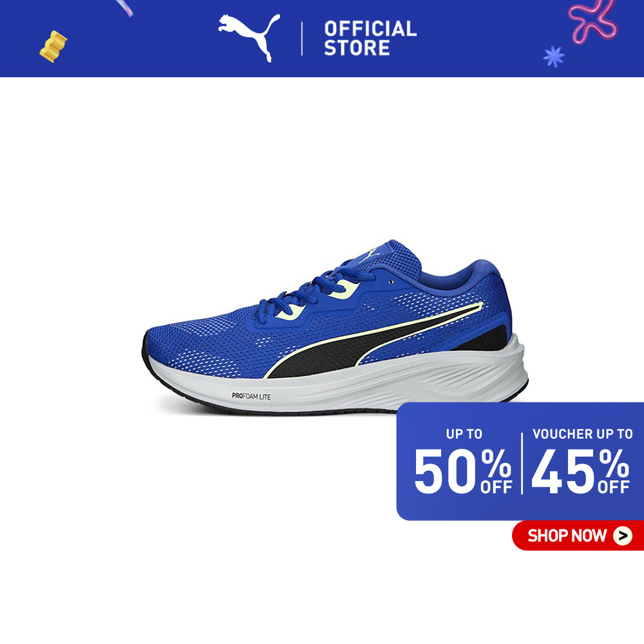Viewport: 644px width, 644px height.
Task: Click the purple ribbon streak in header
Action: [x=124, y=8]
